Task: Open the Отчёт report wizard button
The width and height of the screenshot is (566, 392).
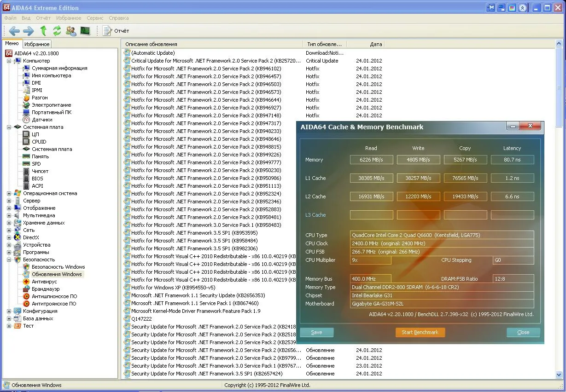Action: [x=116, y=31]
